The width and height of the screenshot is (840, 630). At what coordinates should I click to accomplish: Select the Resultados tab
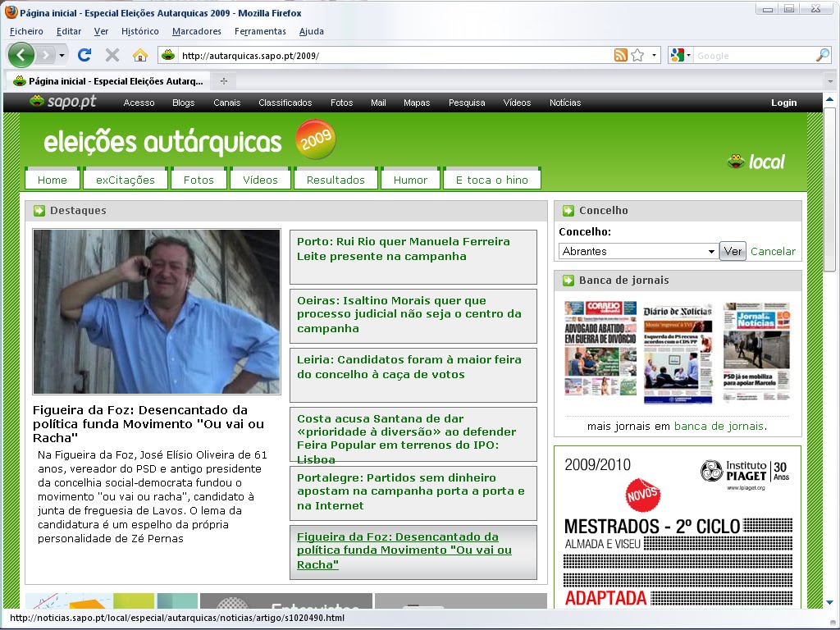(x=336, y=180)
